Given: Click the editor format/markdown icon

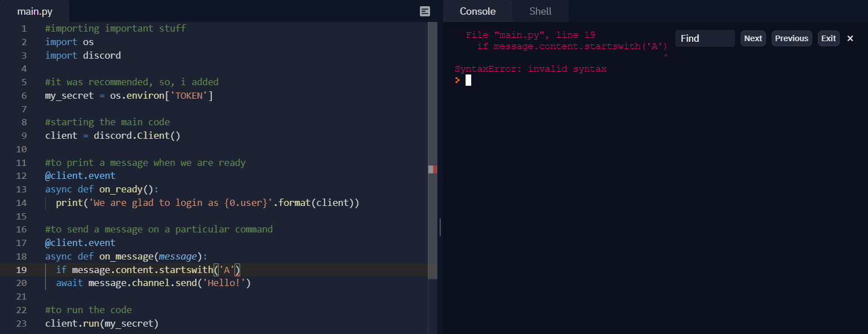Looking at the screenshot, I should coord(426,11).
